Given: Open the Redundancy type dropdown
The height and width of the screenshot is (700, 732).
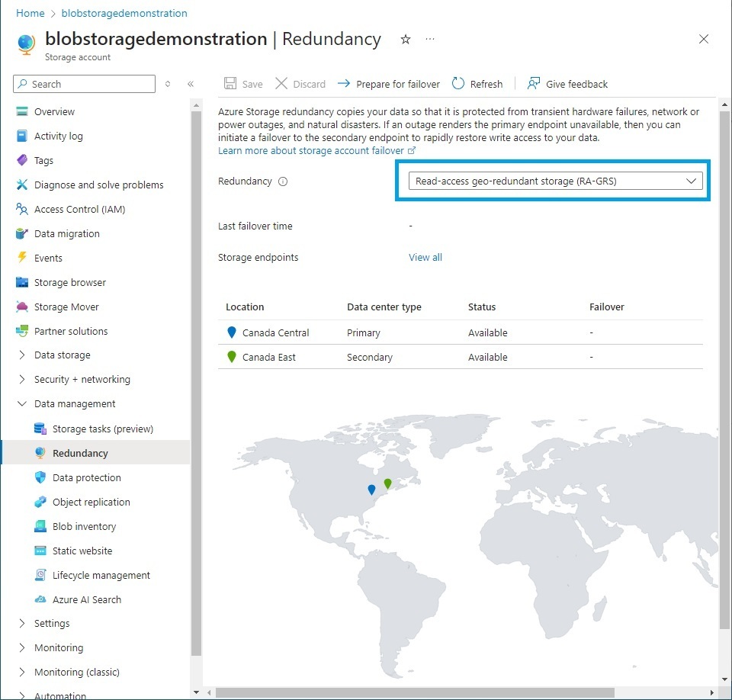Looking at the screenshot, I should [x=555, y=181].
